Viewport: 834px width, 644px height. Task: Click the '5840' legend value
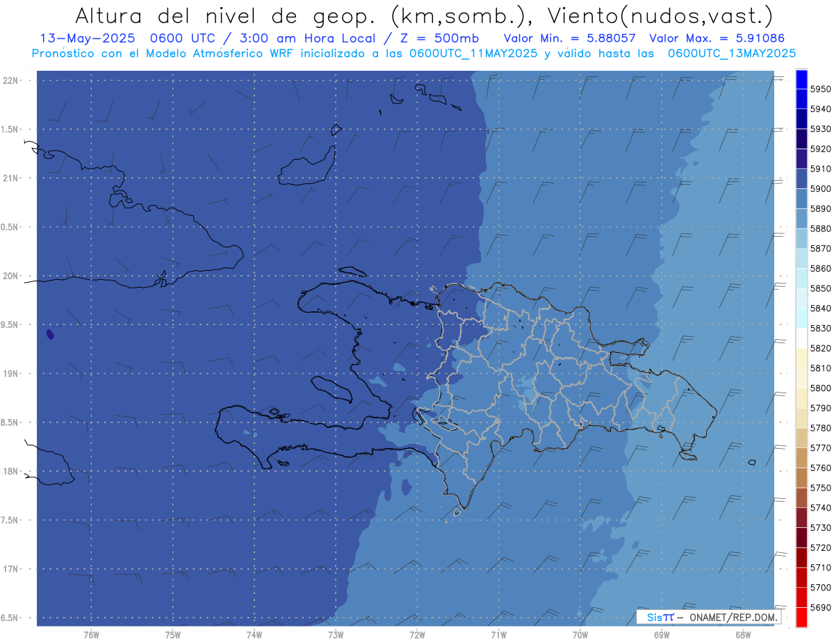(821, 308)
